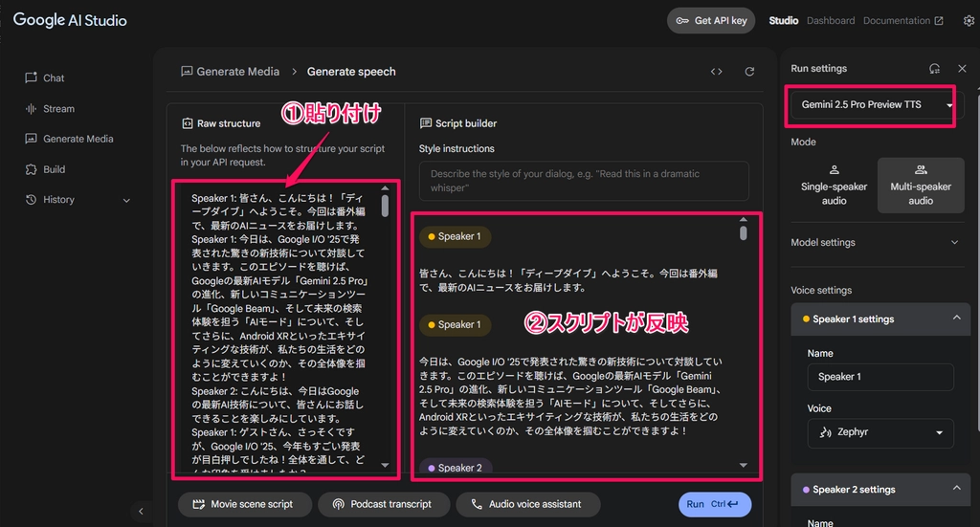This screenshot has width=980, height=527.
Task: Open the Documentation external link
Action: click(x=903, y=21)
